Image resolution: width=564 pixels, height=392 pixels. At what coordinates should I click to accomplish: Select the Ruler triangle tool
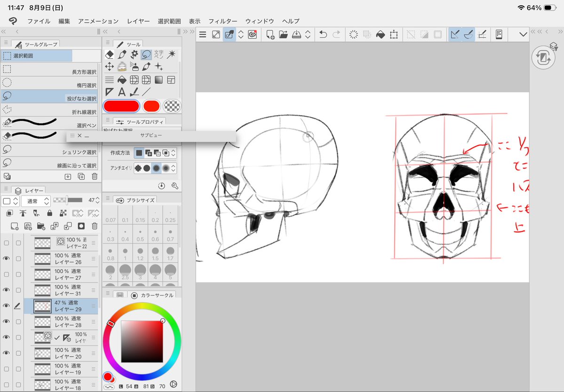click(109, 92)
